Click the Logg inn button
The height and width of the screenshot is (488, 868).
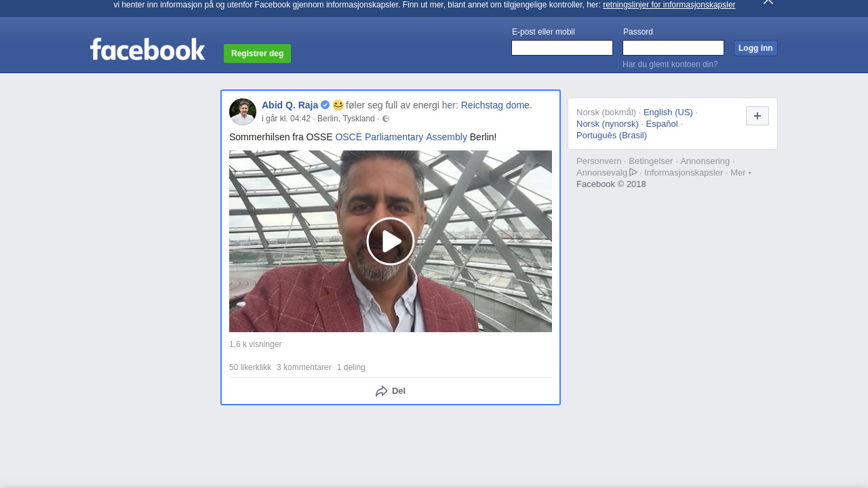[x=755, y=48]
